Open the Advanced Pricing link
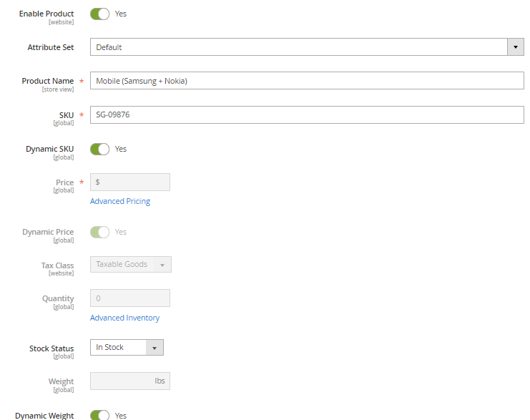Screen dimensions: 530x420 pos(120,201)
